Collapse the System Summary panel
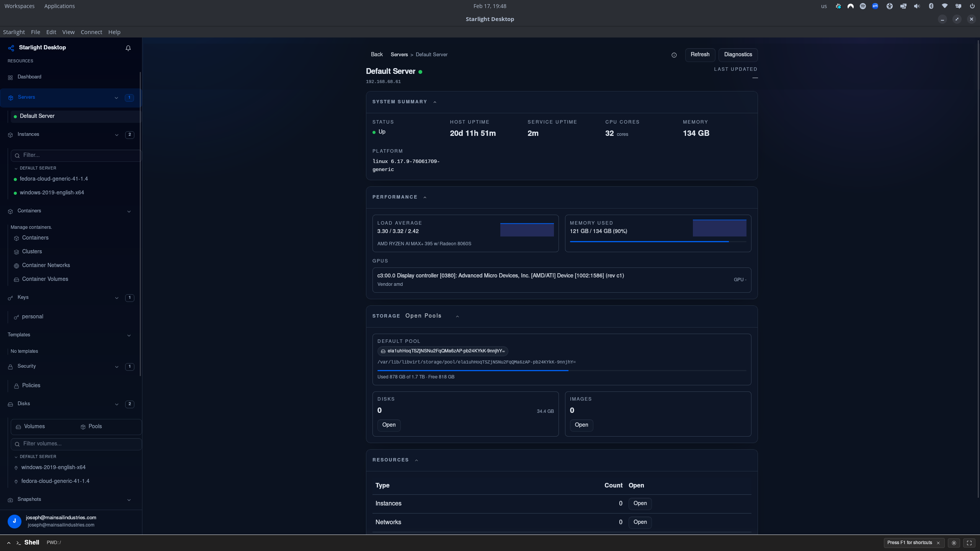Screen dimensions: 980x551 click(x=435, y=102)
